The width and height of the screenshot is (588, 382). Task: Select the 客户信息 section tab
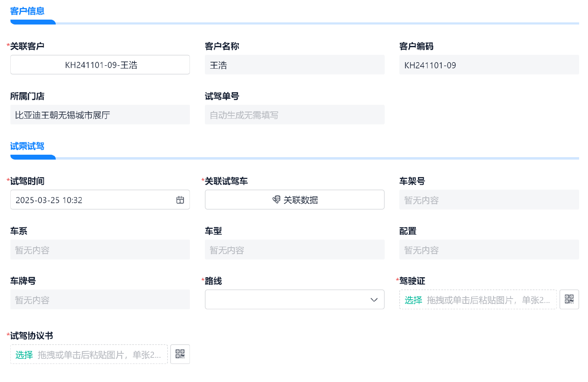[27, 11]
